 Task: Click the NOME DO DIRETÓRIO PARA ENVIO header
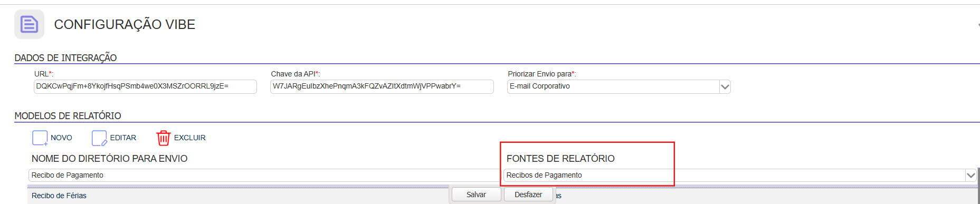pyautogui.click(x=109, y=159)
